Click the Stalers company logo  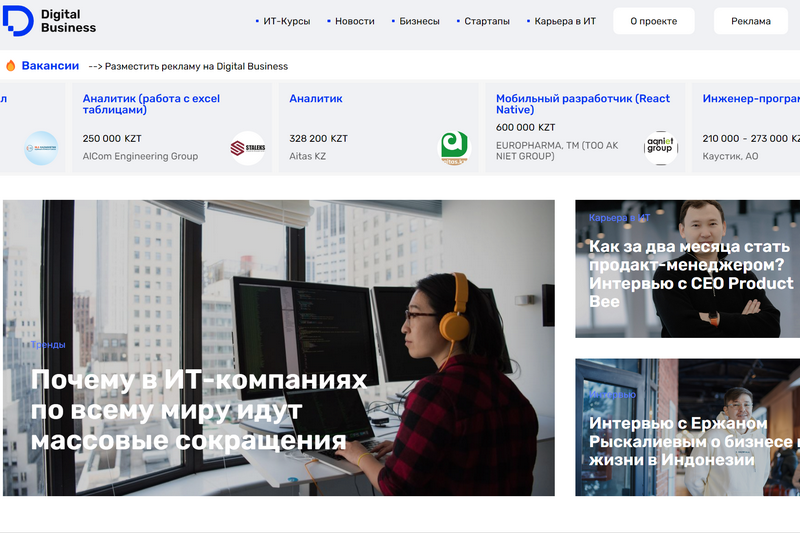coord(247,148)
